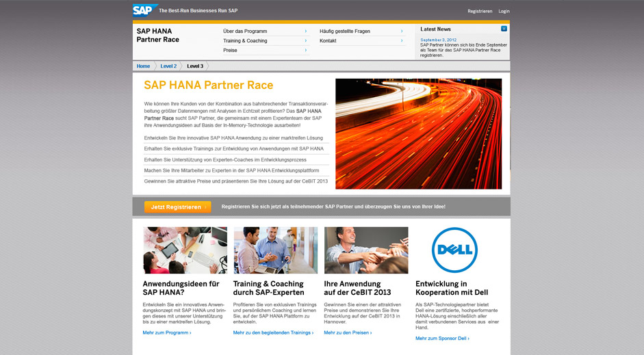Image resolution: width=644 pixels, height=355 pixels.
Task: Click bullet about attraktive Preise CeBIT 2013
Action: coord(235,181)
